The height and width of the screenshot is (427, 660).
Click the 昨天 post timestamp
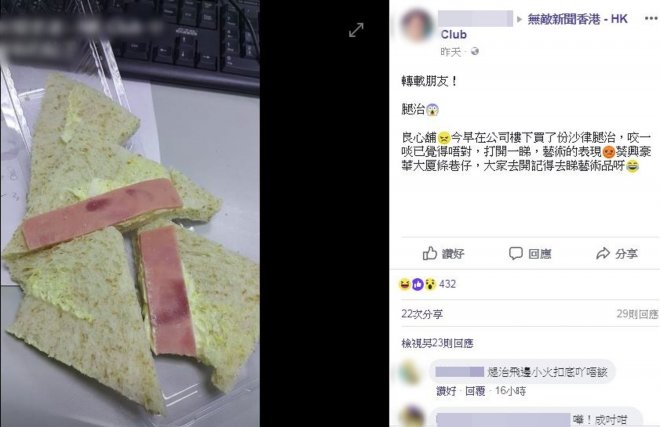(451, 52)
